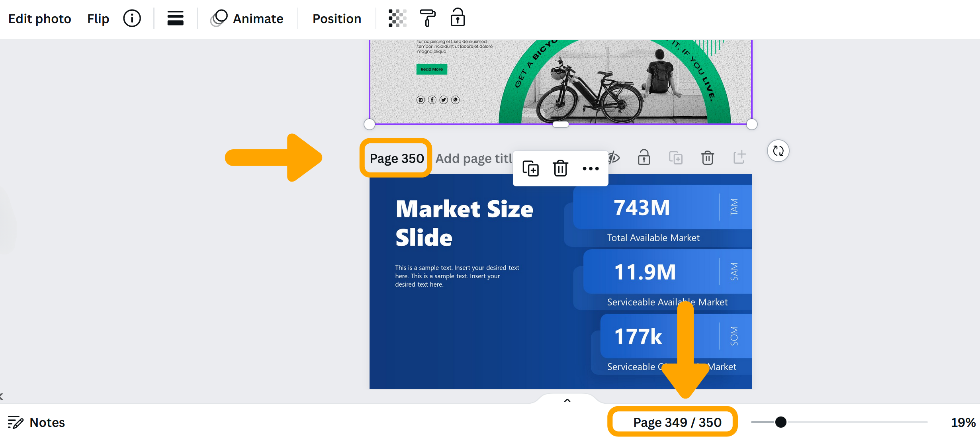Select the Market Size Slide heading
The height and width of the screenshot is (438, 980).
click(464, 223)
